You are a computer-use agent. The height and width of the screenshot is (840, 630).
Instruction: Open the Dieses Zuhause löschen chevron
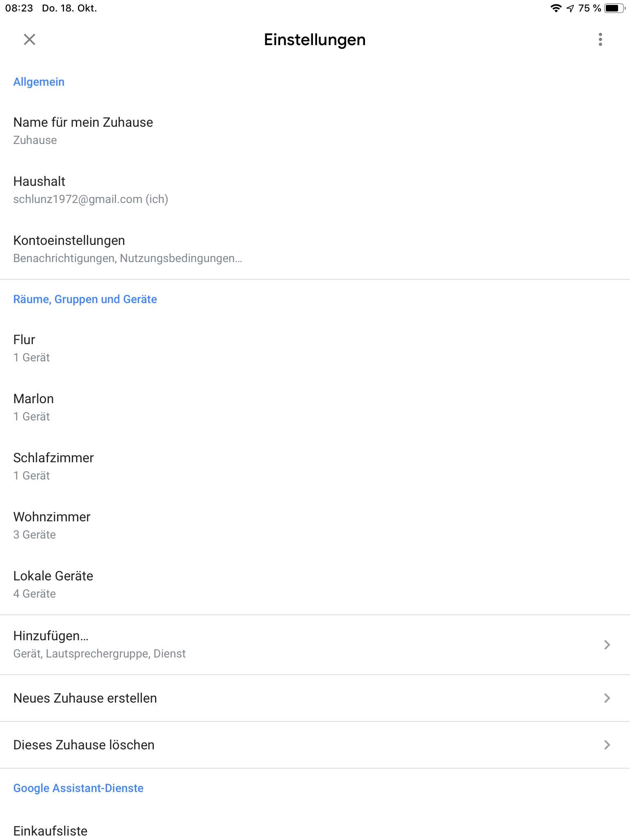pos(607,745)
